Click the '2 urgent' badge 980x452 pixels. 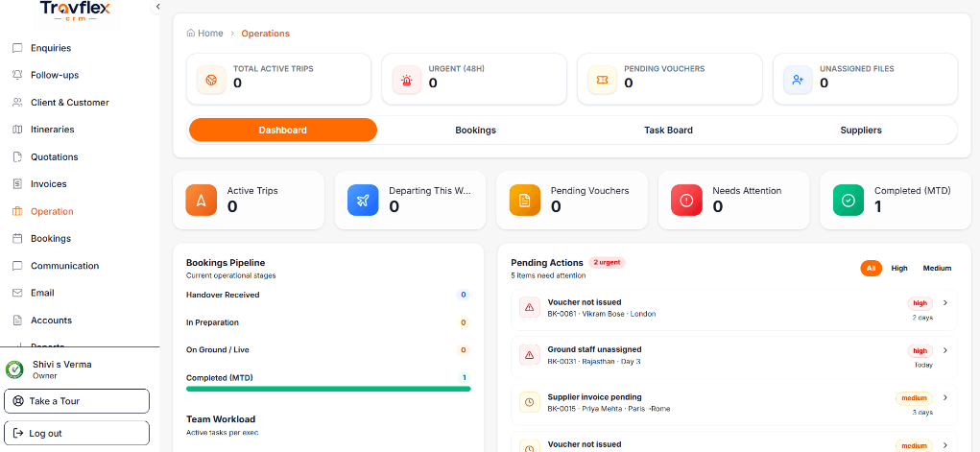(x=607, y=263)
